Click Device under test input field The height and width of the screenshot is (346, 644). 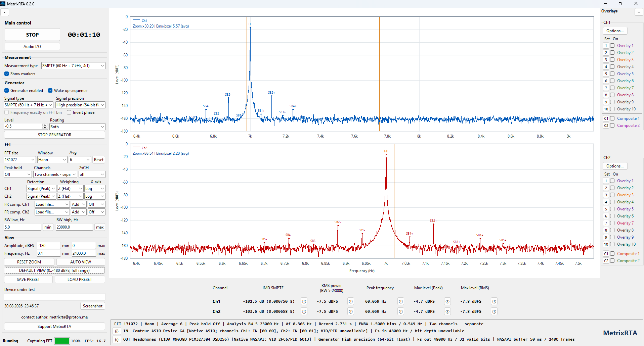tap(54, 297)
